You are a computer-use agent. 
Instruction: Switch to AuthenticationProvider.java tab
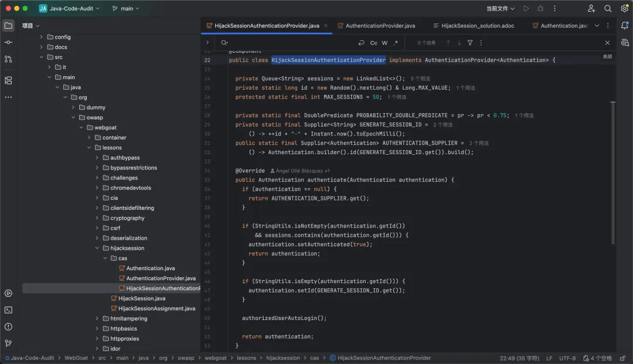(x=376, y=25)
